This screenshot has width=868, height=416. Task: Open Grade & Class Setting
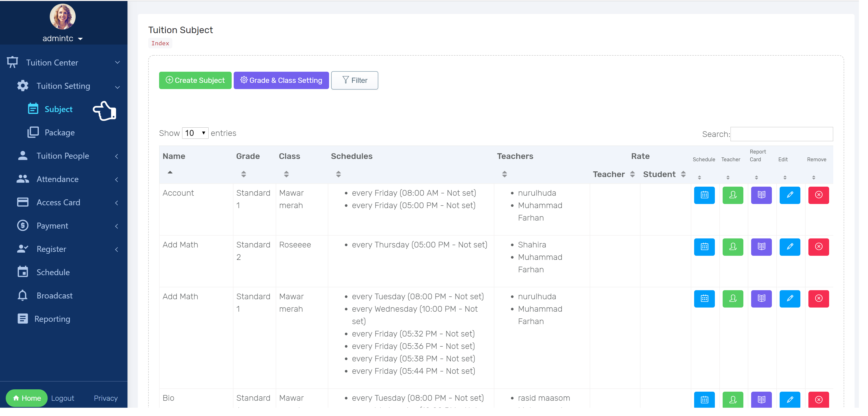281,80
